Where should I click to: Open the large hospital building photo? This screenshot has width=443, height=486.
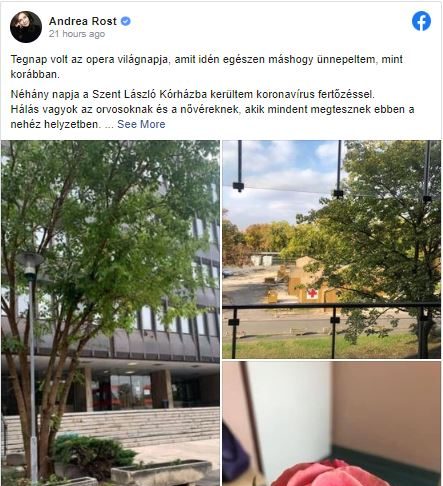110,313
